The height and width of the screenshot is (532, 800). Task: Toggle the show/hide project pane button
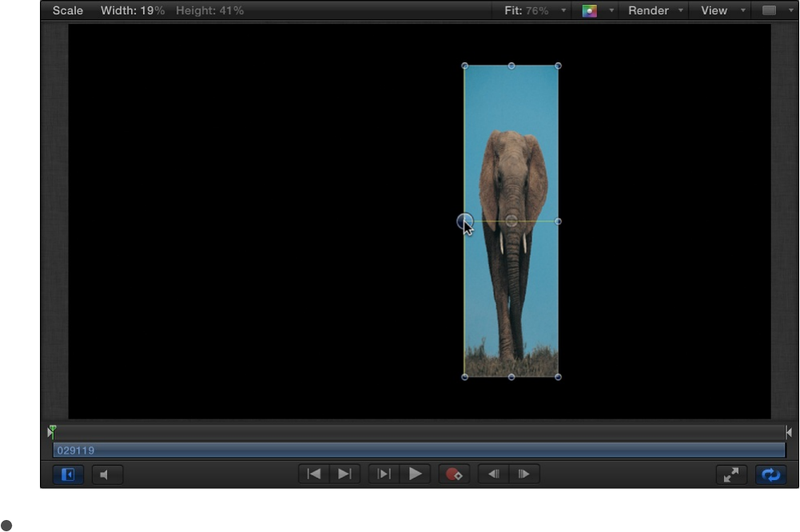tap(68, 474)
